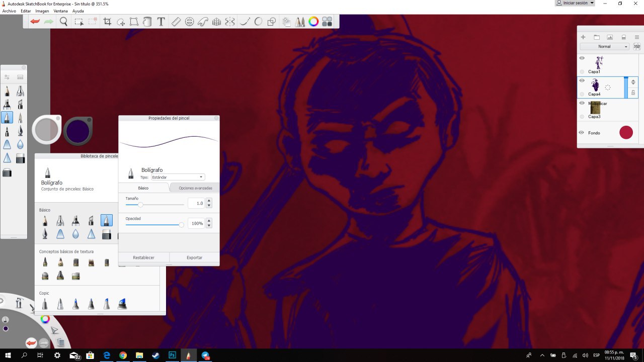This screenshot has height=362, width=644.
Task: Open the dark purple color puck
Action: [77, 131]
